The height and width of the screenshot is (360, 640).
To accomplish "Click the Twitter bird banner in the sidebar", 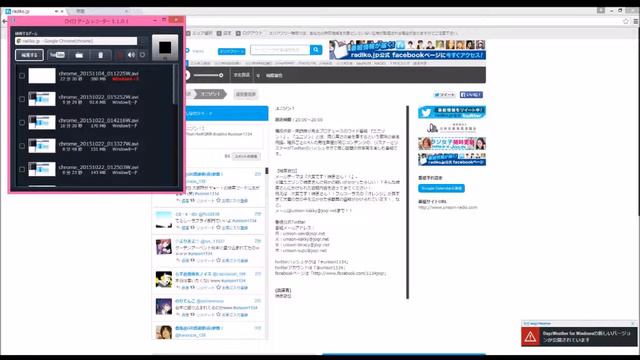I will (x=452, y=112).
